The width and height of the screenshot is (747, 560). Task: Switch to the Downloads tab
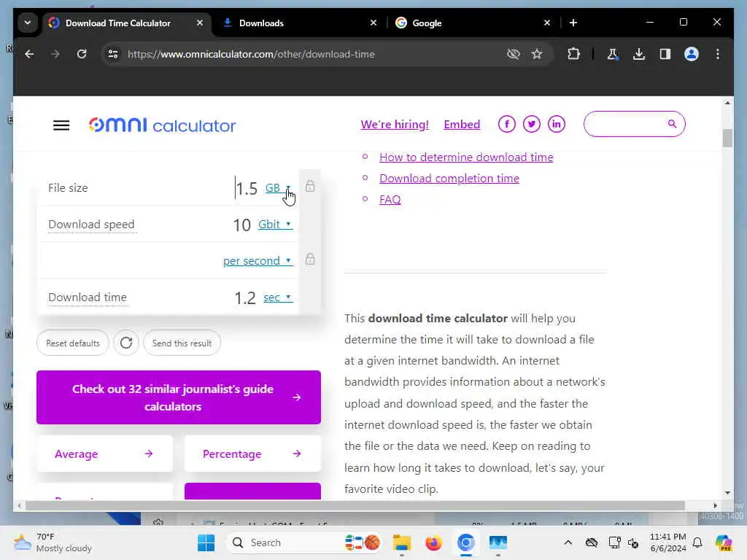261,23
